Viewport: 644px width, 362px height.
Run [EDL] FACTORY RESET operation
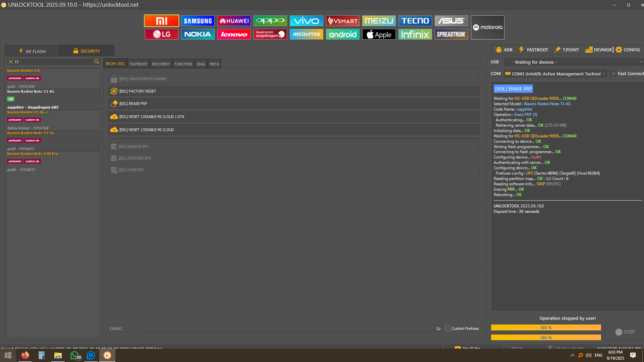pyautogui.click(x=294, y=91)
